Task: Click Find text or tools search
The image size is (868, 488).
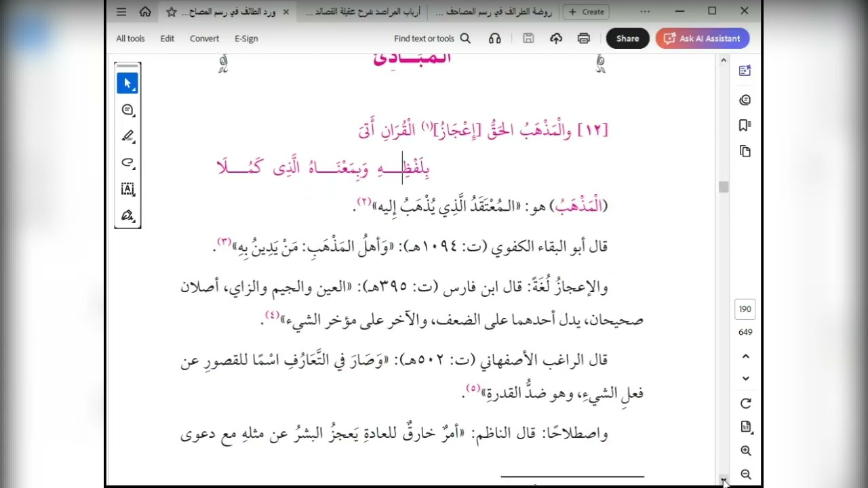Action: click(432, 39)
